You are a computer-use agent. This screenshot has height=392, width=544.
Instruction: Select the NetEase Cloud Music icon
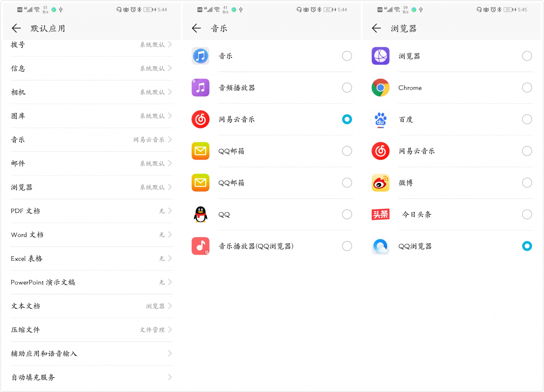200,119
